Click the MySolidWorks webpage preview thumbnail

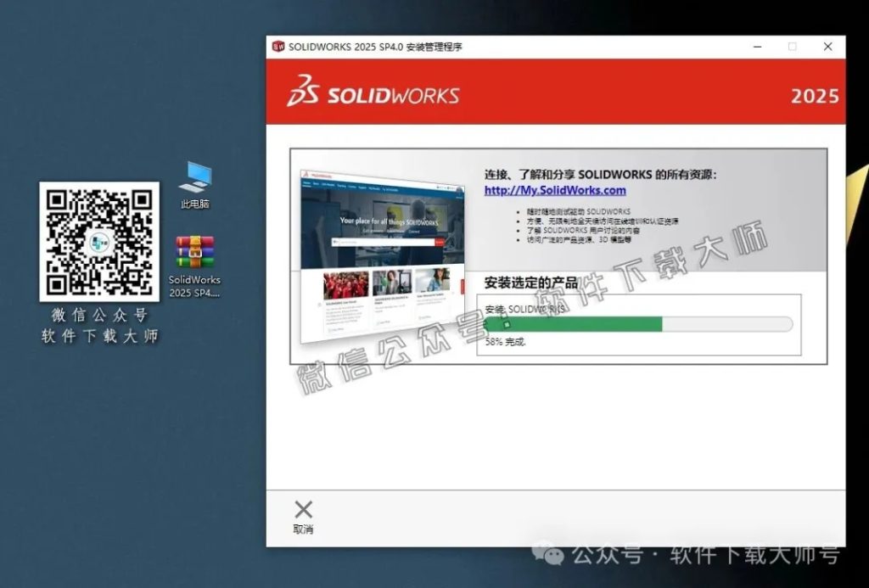[382, 255]
